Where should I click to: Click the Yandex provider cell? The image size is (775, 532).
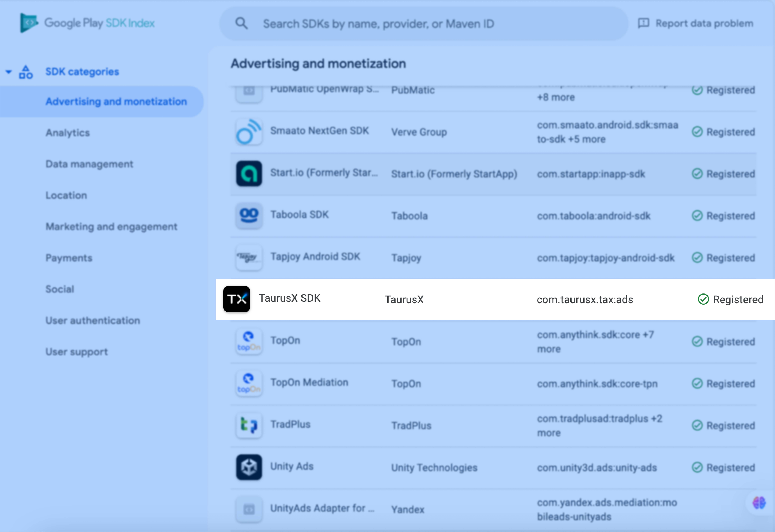[408, 510]
